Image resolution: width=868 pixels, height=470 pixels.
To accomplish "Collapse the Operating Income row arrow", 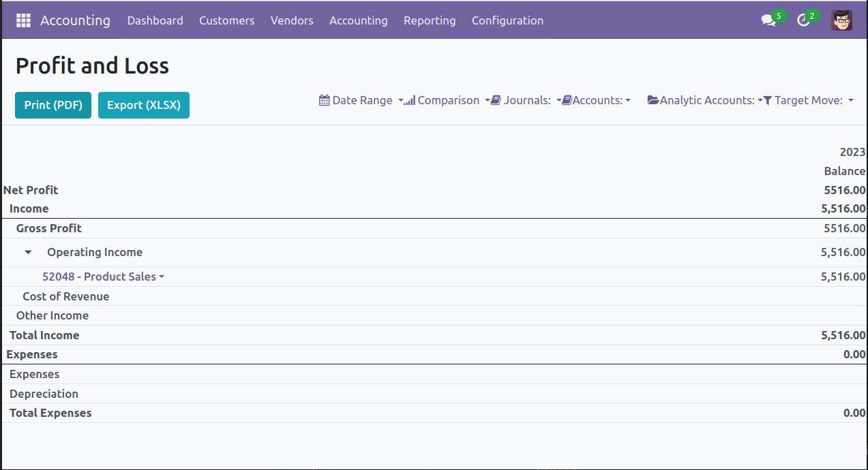I will pyautogui.click(x=28, y=252).
